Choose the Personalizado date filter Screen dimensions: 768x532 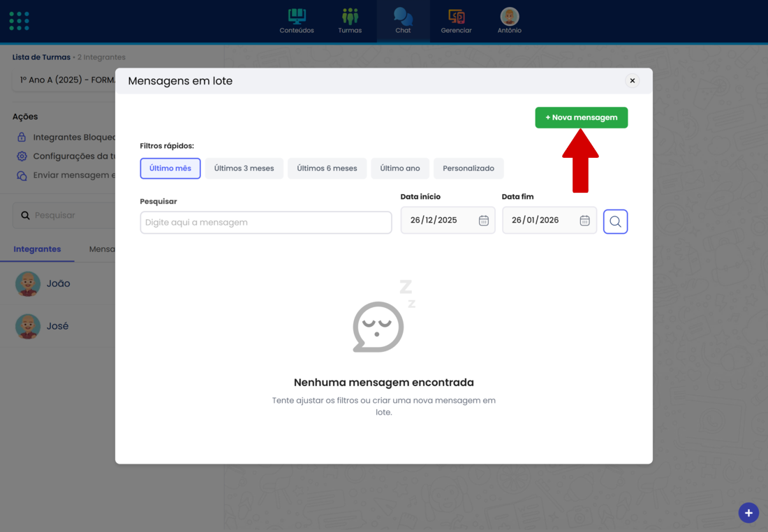coord(468,168)
